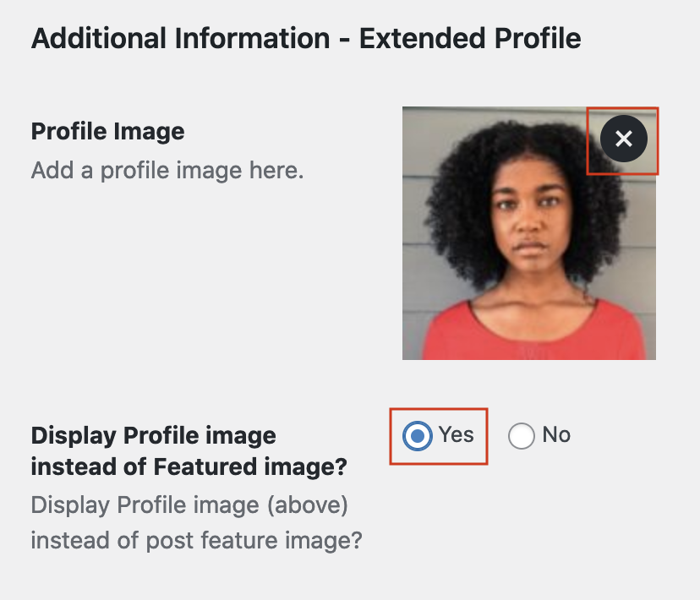700x600 pixels.
Task: Click the bold "instead of Featured image?" line
Action: click(x=189, y=466)
